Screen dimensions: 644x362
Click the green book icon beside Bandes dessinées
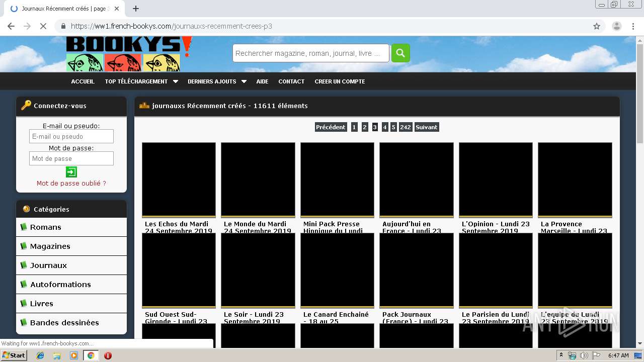click(x=23, y=322)
